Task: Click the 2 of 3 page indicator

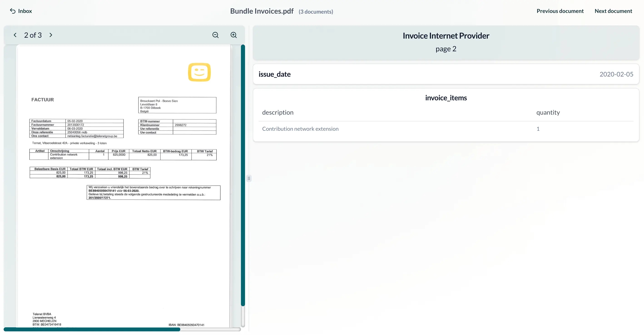Action: pos(33,35)
